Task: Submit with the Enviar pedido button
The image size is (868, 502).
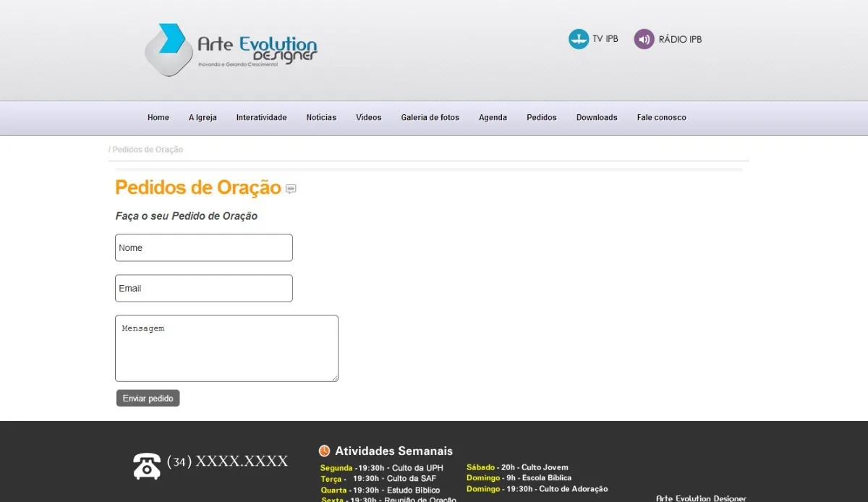Action: pyautogui.click(x=148, y=398)
